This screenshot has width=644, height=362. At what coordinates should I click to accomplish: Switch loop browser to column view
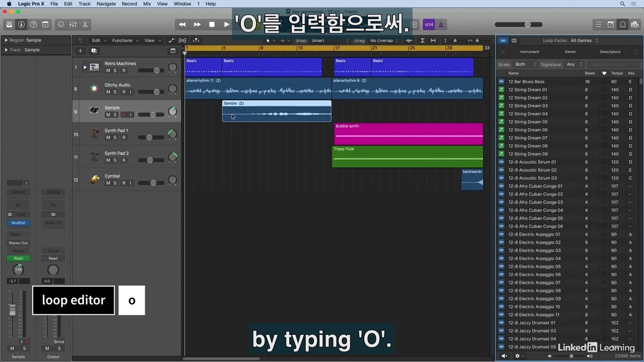[x=514, y=40]
